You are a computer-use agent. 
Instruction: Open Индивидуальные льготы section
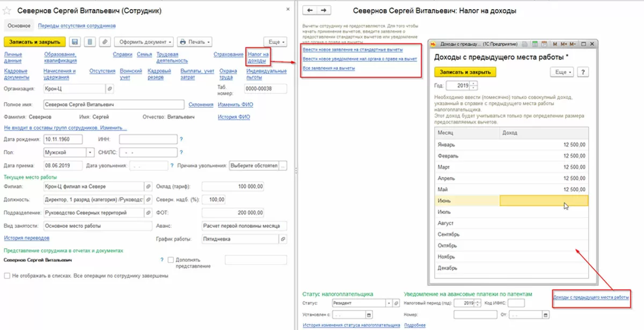(267, 74)
